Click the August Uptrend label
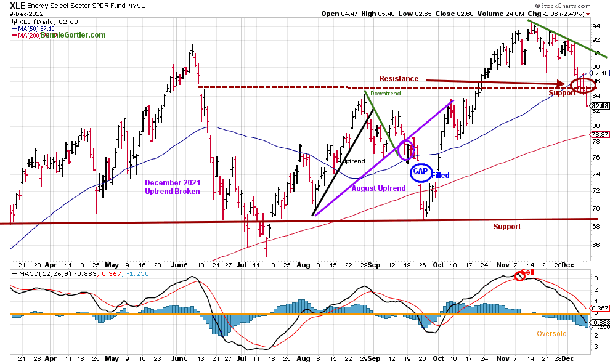Image resolution: width=610 pixels, height=364 pixels. point(378,188)
